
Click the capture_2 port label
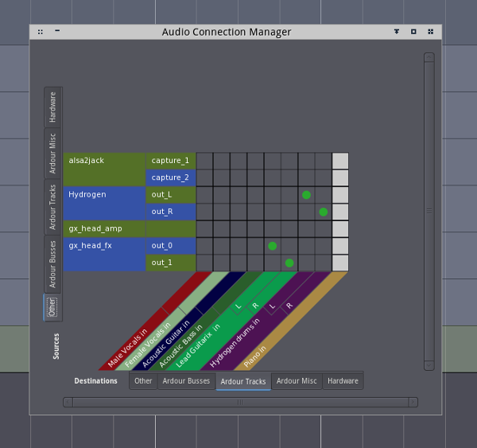(x=171, y=178)
